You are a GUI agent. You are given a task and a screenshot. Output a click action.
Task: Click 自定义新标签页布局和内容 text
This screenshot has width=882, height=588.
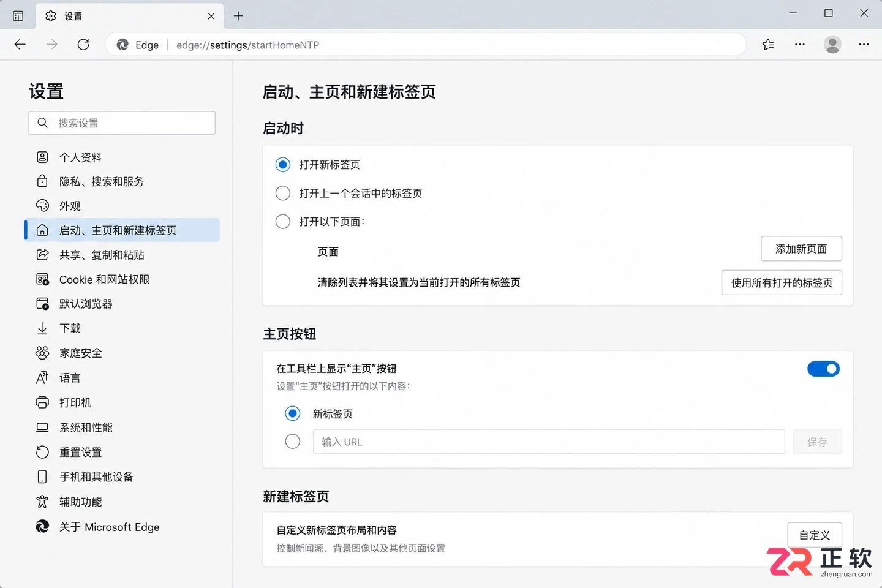click(337, 530)
